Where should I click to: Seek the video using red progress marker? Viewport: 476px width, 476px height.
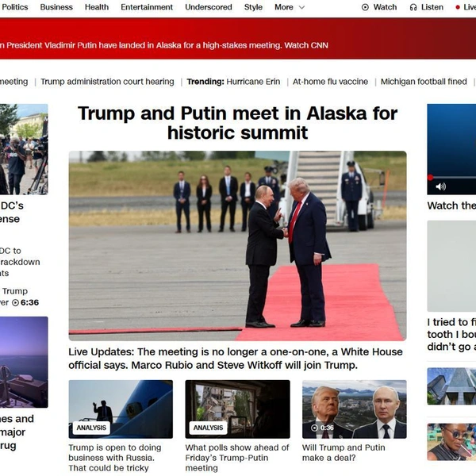[x=430, y=177]
